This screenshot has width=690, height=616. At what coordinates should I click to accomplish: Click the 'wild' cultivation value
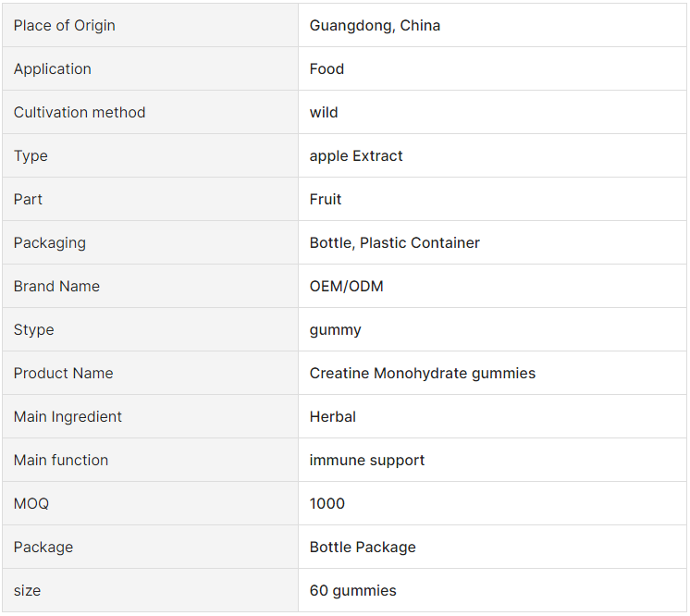coord(324,113)
